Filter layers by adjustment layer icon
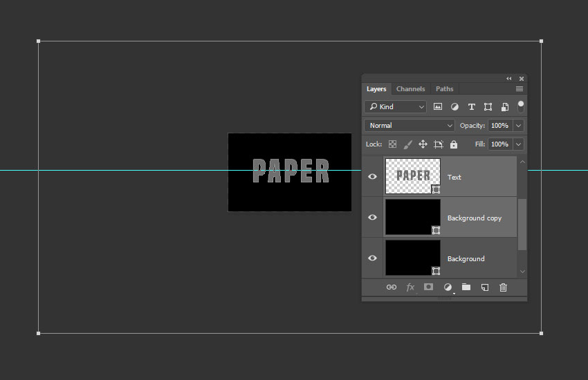The image size is (588, 380). pos(454,106)
